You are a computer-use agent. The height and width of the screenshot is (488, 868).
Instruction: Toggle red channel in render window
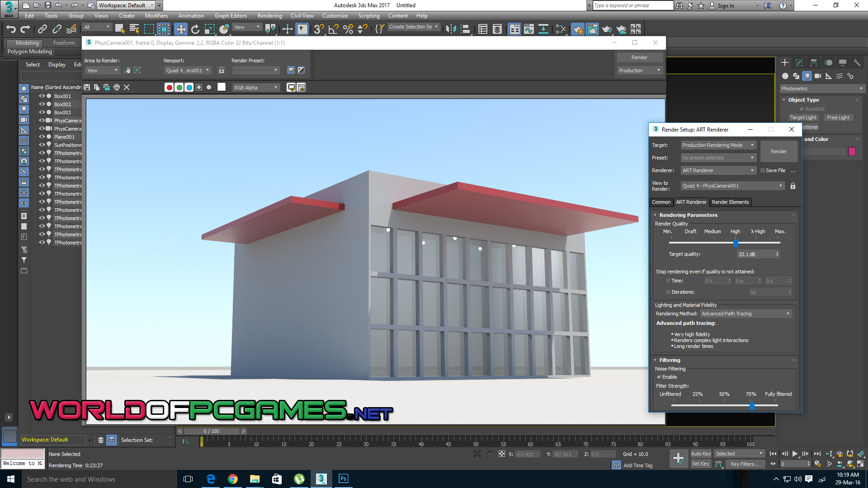pos(169,88)
